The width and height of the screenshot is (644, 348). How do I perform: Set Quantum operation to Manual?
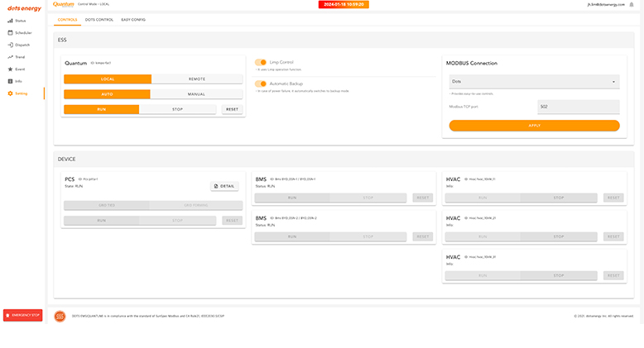pyautogui.click(x=197, y=94)
